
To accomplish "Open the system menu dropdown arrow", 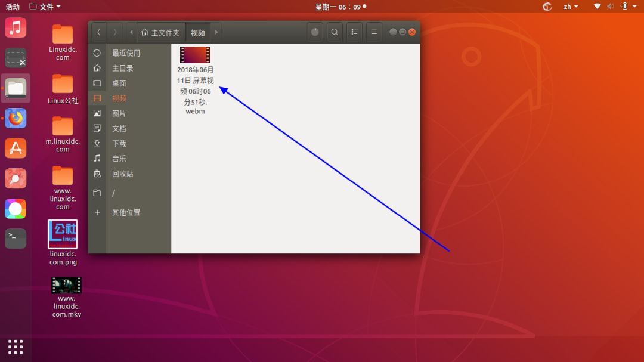I will (x=634, y=7).
